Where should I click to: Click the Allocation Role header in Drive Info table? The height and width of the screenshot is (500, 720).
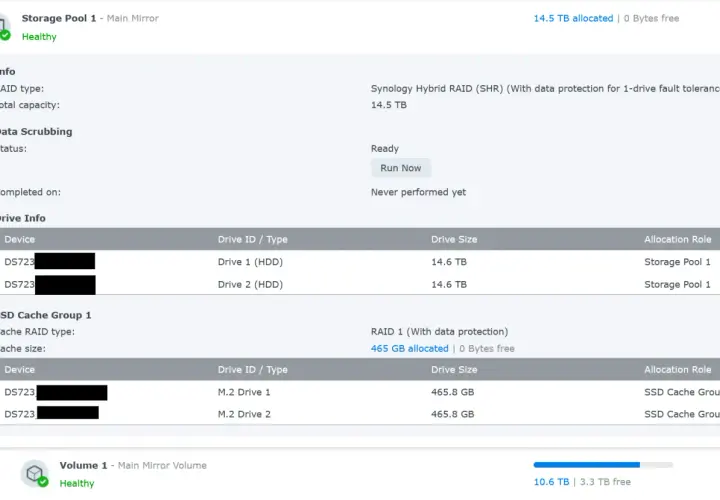pos(677,239)
